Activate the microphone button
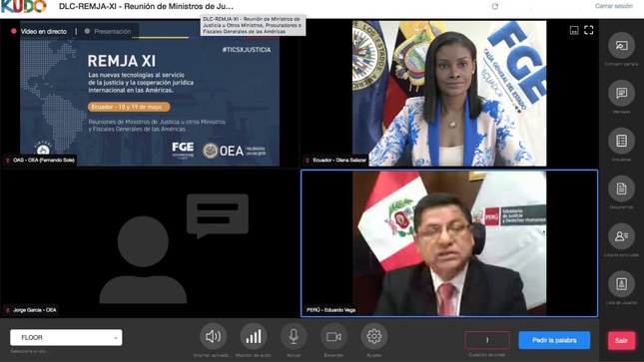644x362 pixels. 294,337
